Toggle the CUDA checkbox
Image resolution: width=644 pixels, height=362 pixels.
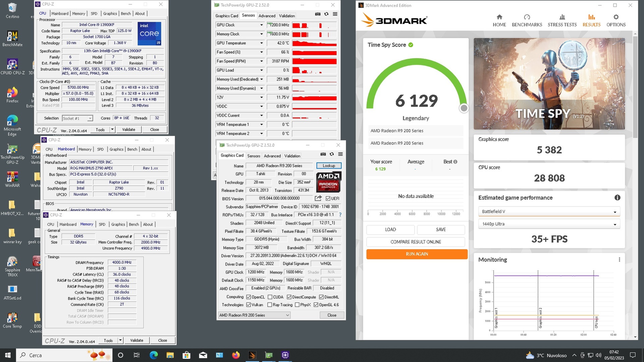tap(270, 297)
